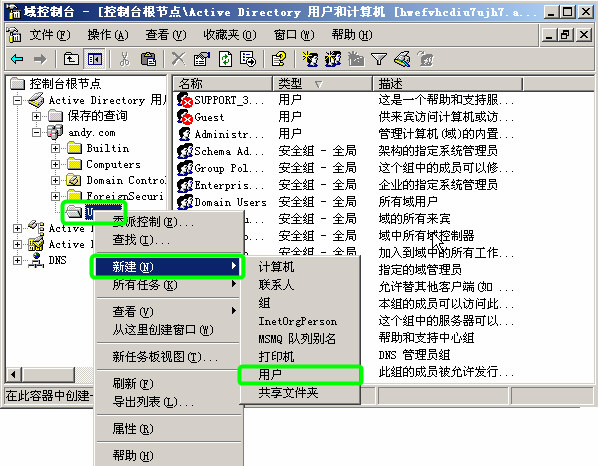Expand the DNS tree node
Viewport: 598px width, 466px height.
click(x=17, y=260)
